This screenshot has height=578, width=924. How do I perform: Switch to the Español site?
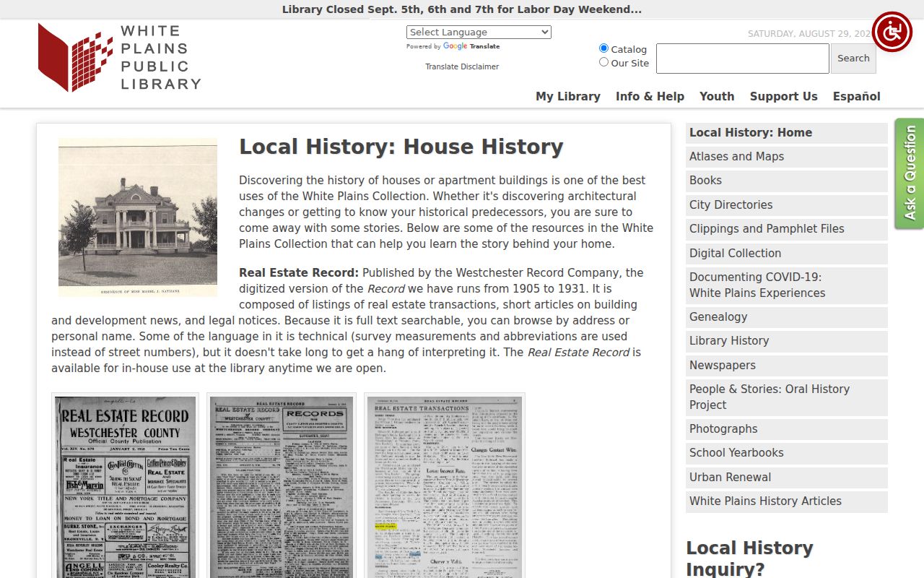point(857,96)
